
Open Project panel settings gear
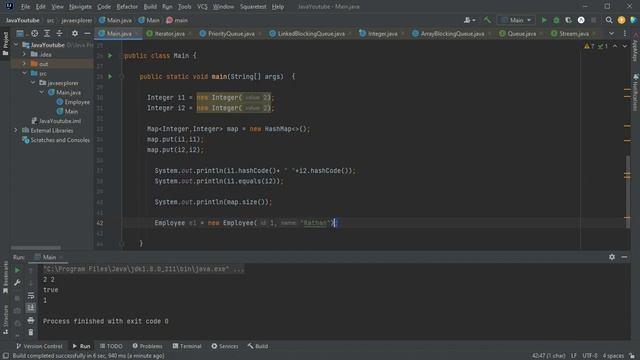(75, 33)
